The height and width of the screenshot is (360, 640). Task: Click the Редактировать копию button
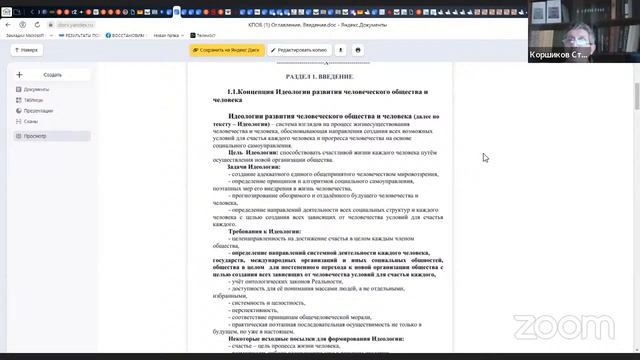[299, 50]
